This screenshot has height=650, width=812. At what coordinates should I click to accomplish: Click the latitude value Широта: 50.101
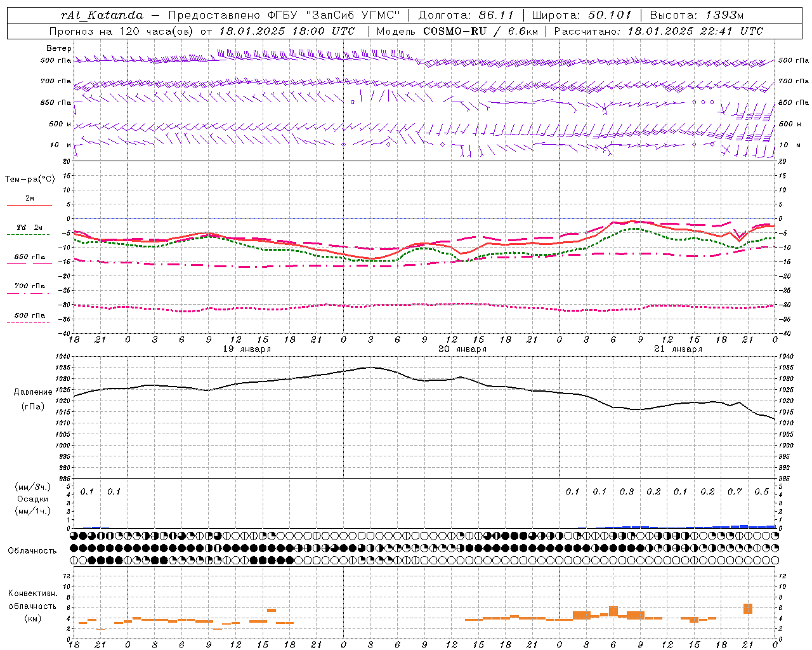coord(582,15)
